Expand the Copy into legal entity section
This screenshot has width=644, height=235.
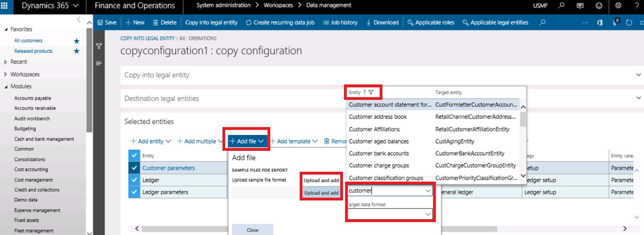638,75
